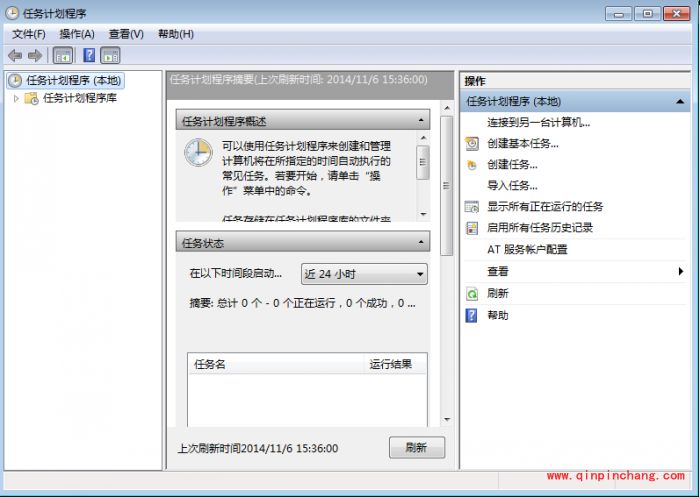Click the 显示所有正在运行的任务 icon
Viewport: 700px width, 497px height.
472,207
